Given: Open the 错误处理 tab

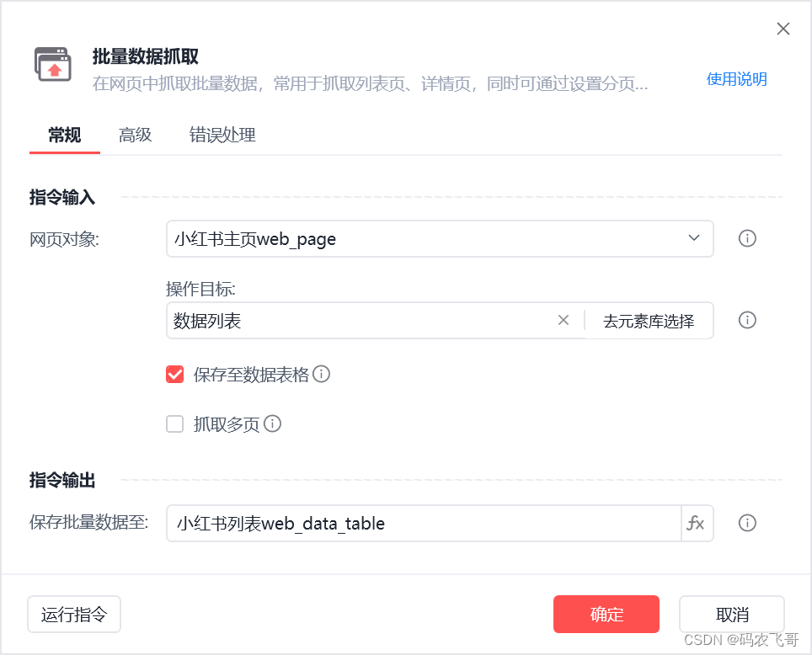Looking at the screenshot, I should [222, 136].
